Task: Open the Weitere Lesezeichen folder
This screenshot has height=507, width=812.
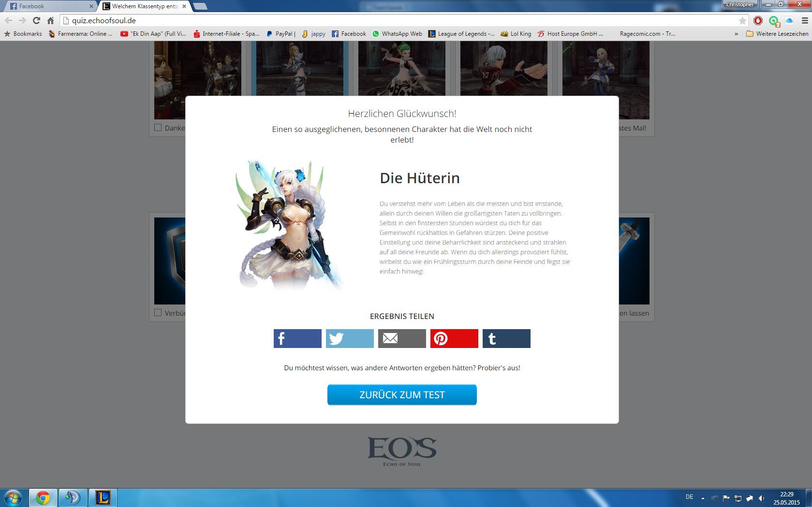Action: (x=777, y=34)
